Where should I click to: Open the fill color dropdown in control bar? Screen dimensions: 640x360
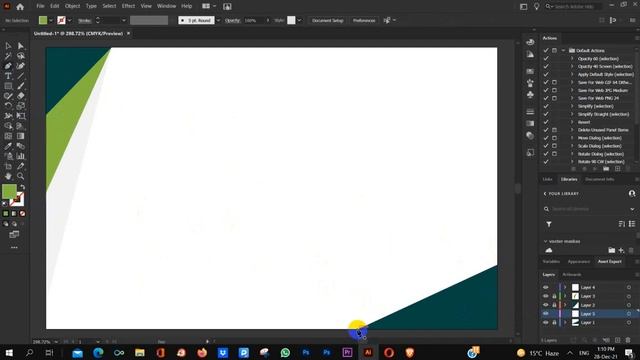point(51,20)
